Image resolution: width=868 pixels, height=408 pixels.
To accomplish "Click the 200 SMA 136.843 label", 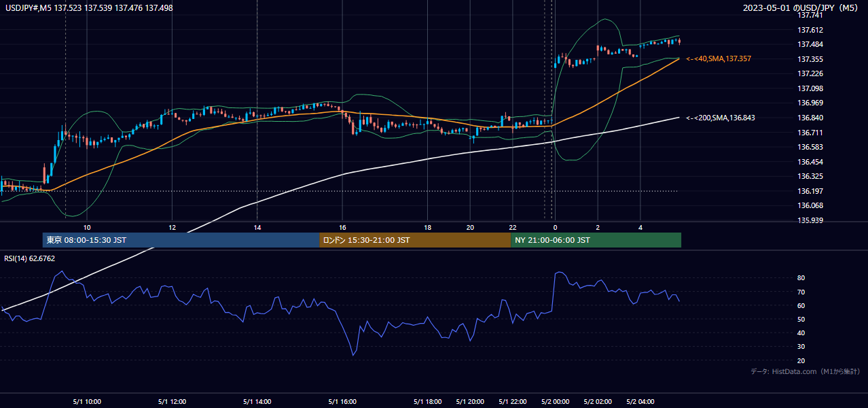I will click(x=721, y=118).
